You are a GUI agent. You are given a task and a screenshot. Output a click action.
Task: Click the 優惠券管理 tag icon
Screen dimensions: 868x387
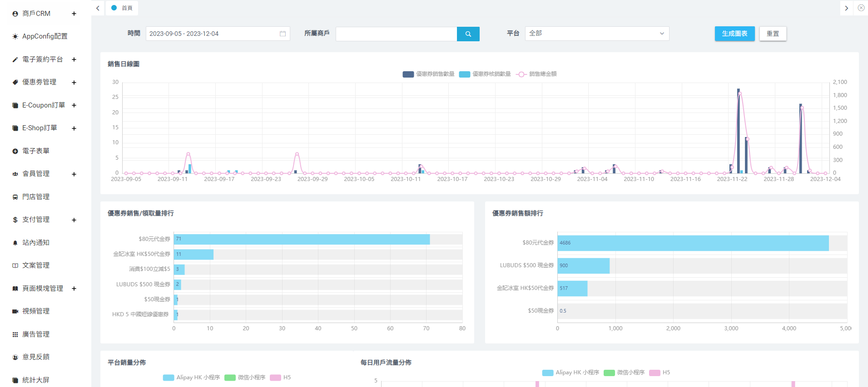15,82
